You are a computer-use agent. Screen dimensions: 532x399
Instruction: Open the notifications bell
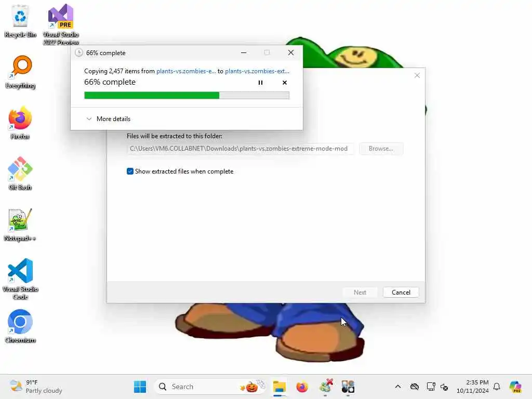[497, 387]
